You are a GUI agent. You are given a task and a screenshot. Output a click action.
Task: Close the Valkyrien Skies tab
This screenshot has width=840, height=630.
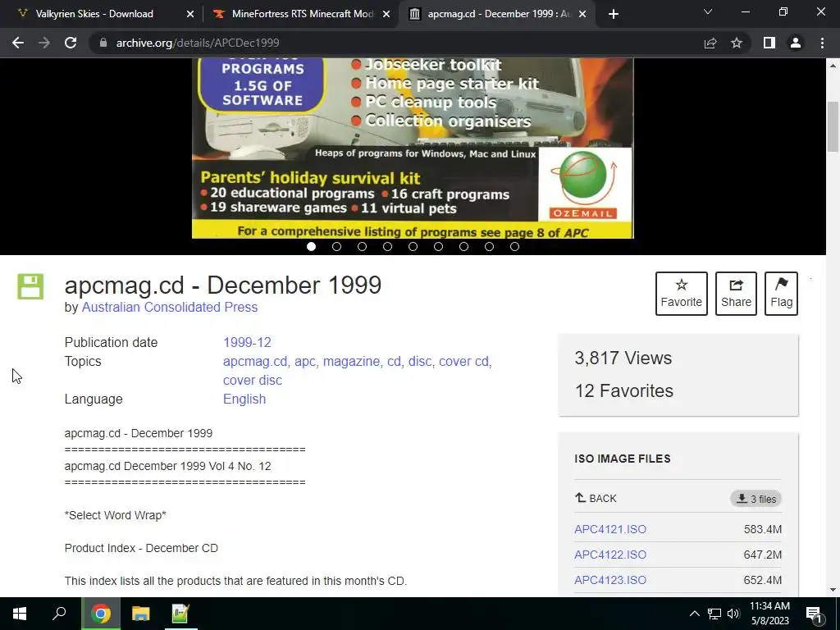[x=190, y=14]
